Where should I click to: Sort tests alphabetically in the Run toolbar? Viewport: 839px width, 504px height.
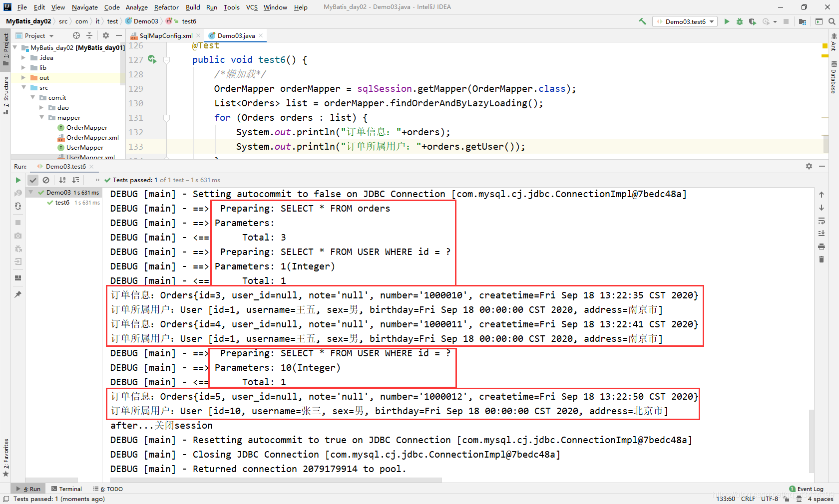click(62, 180)
